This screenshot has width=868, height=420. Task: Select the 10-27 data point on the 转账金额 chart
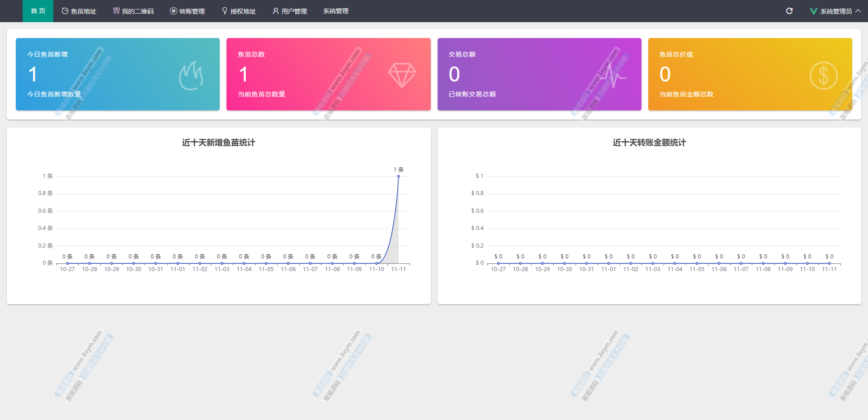498,263
